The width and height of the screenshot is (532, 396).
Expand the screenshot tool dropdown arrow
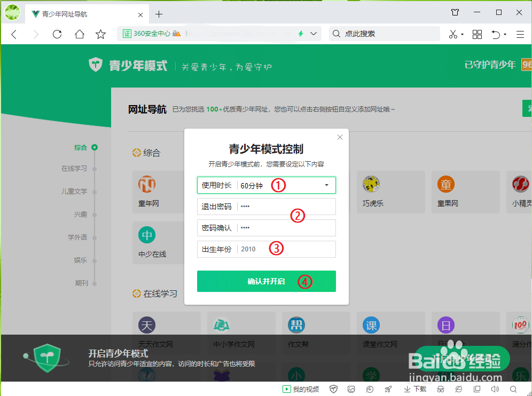[463, 34]
